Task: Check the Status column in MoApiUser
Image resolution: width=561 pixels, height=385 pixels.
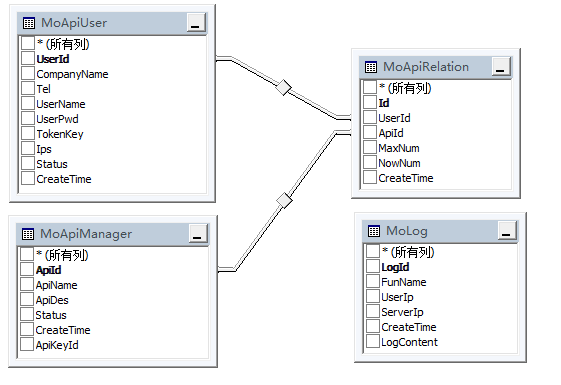Action: 28,163
